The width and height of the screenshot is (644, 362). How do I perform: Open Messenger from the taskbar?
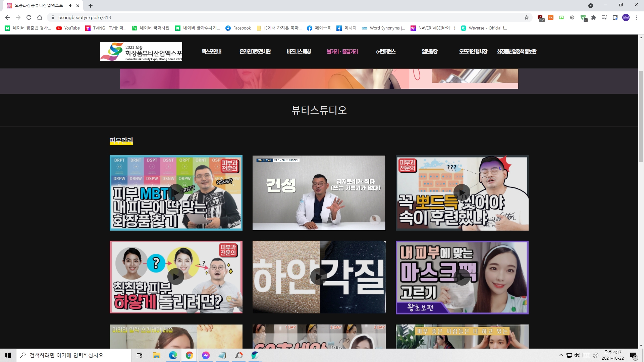[206, 355]
